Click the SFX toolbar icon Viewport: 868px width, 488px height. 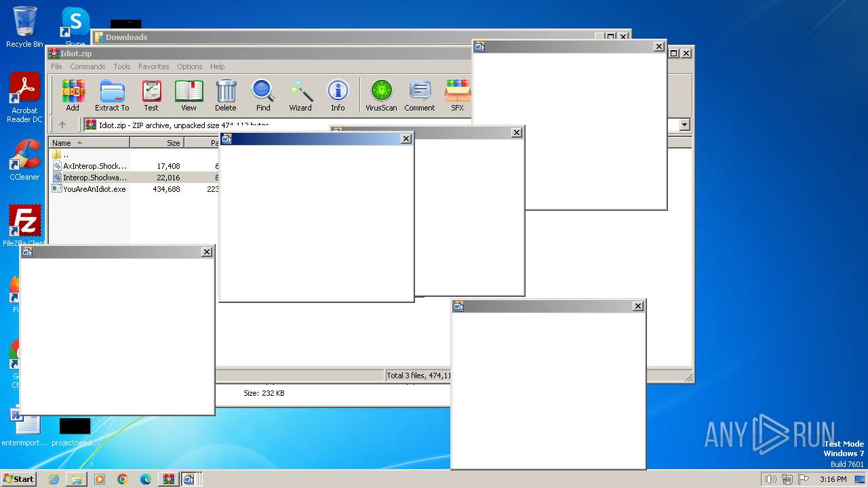(458, 96)
